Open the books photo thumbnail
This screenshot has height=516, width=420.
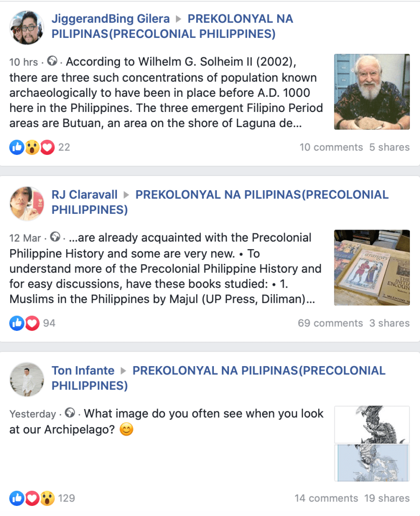pos(372,267)
